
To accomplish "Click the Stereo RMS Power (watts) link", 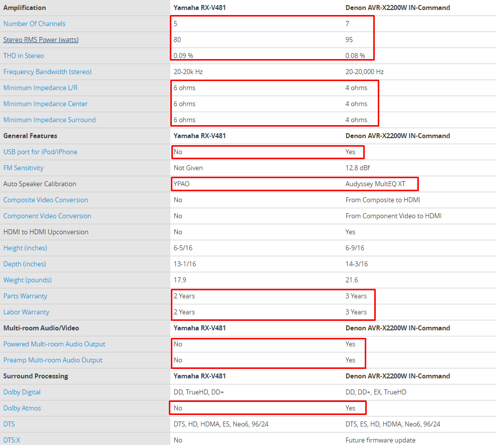I will 41,40.
